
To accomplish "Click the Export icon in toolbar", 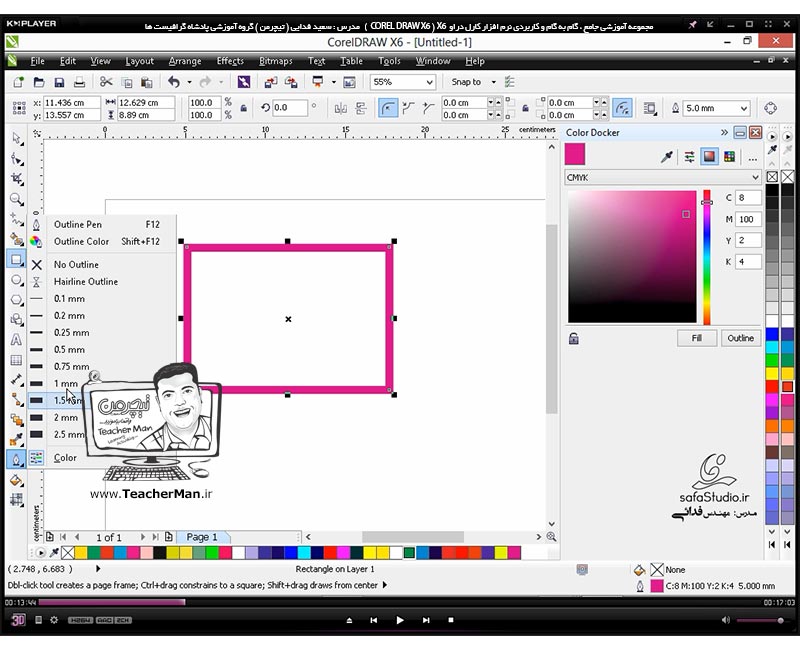I will (291, 82).
